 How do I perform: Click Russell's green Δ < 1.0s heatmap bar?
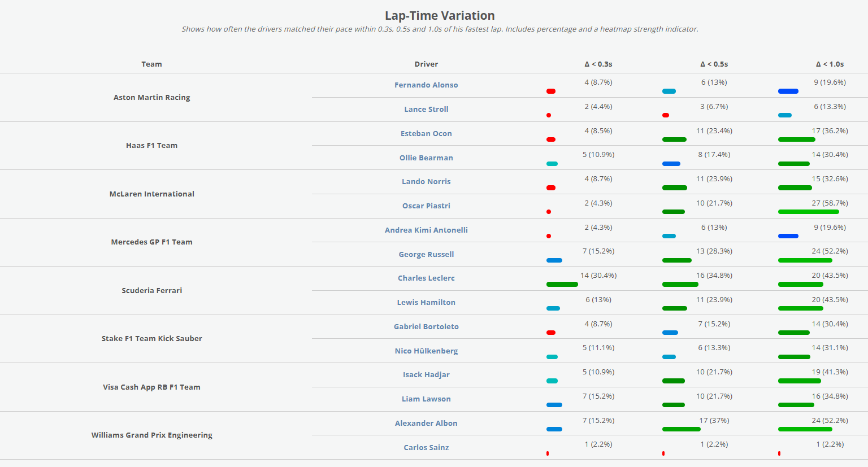point(805,260)
